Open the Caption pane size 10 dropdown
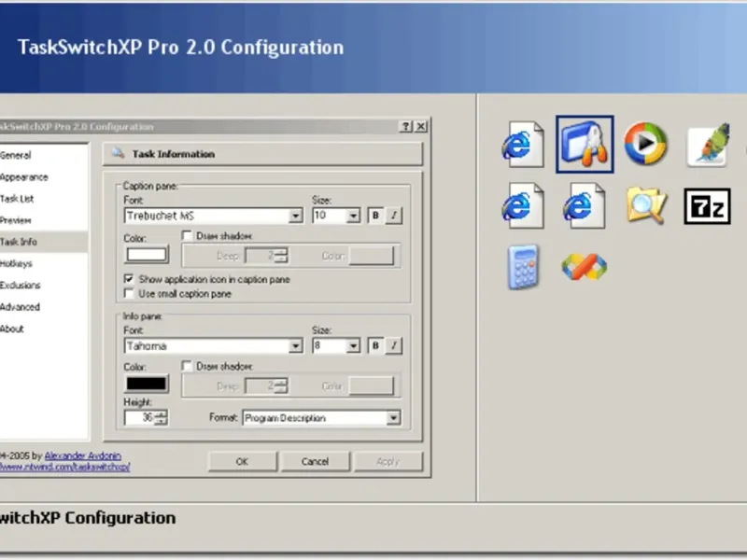This screenshot has height=560, width=747. click(x=353, y=216)
